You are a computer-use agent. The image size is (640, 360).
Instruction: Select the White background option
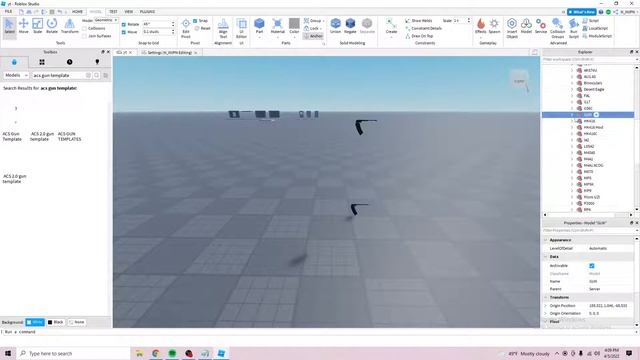point(35,322)
